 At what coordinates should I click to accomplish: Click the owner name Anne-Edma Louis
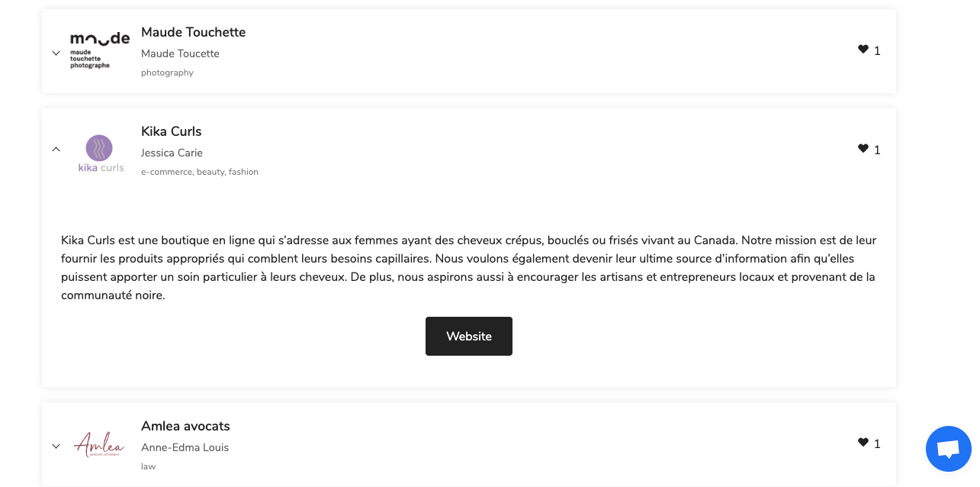pyautogui.click(x=185, y=447)
